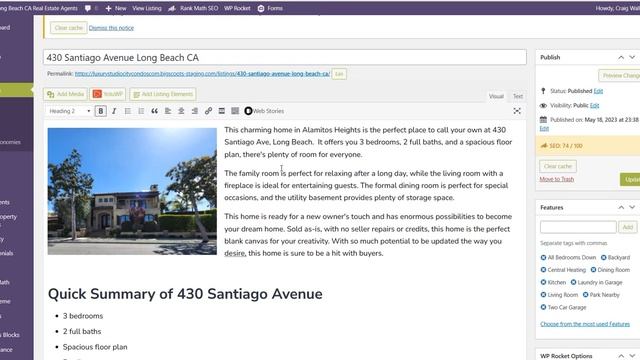The width and height of the screenshot is (640, 360).
Task: Edit the Published status
Action: pos(598,91)
